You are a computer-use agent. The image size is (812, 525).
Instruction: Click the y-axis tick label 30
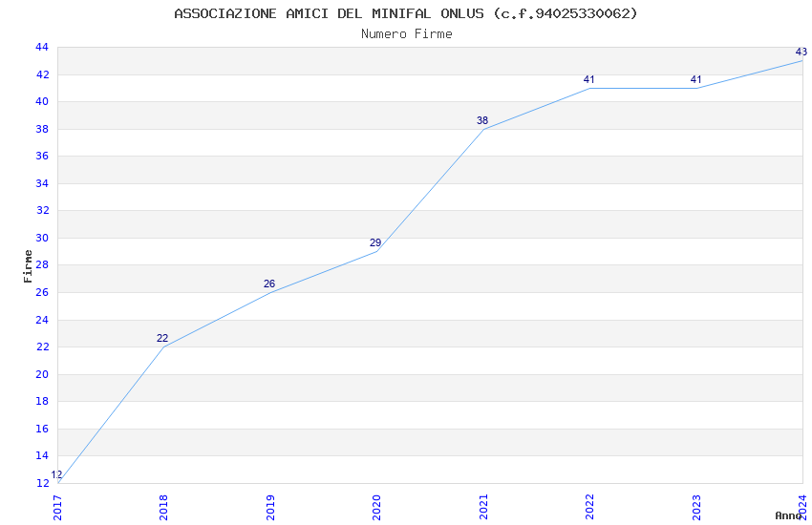coord(42,238)
